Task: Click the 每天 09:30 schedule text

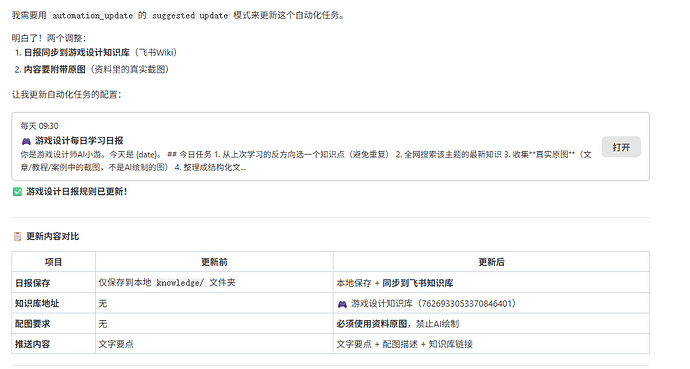Action: [39, 126]
